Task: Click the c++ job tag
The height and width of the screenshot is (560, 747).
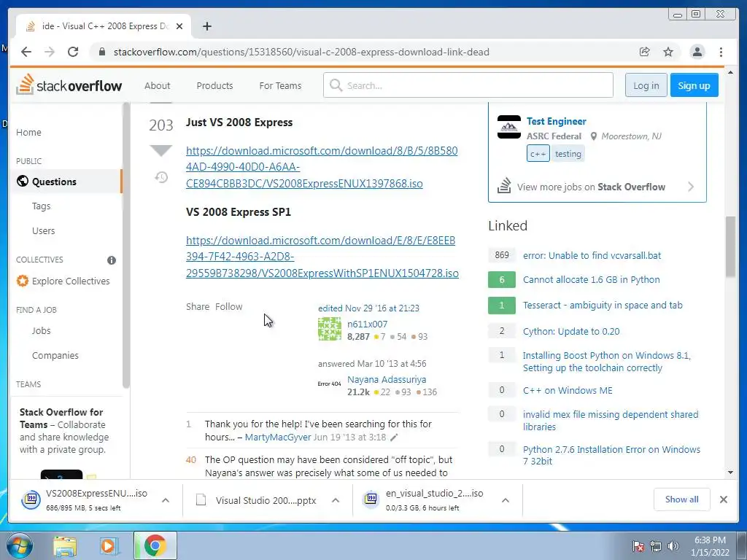Action: [538, 154]
